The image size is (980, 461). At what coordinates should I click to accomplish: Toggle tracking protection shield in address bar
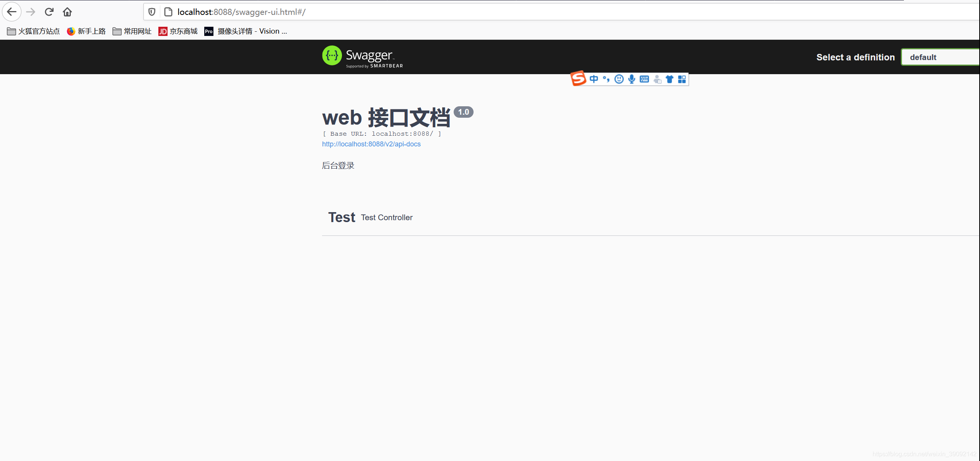pos(151,12)
